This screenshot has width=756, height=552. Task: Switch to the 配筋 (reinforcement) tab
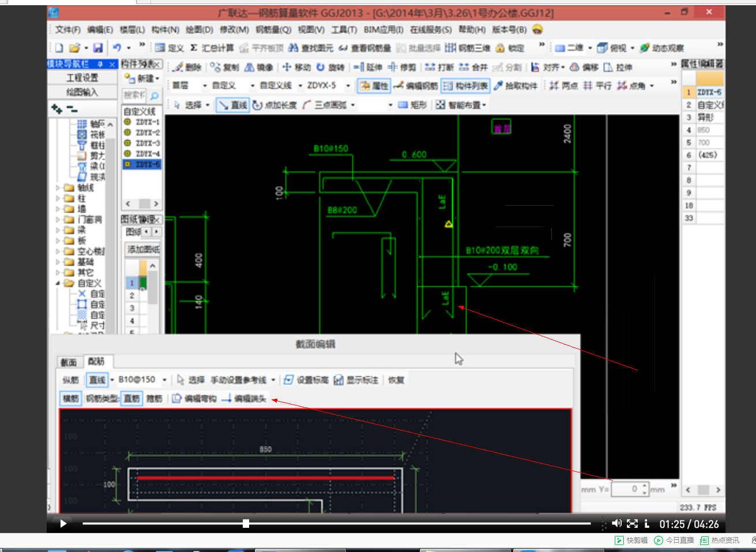tap(96, 361)
